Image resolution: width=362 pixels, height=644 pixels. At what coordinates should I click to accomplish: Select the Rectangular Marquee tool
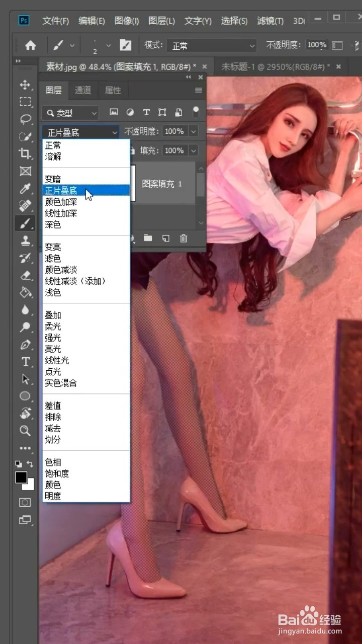[x=25, y=102]
